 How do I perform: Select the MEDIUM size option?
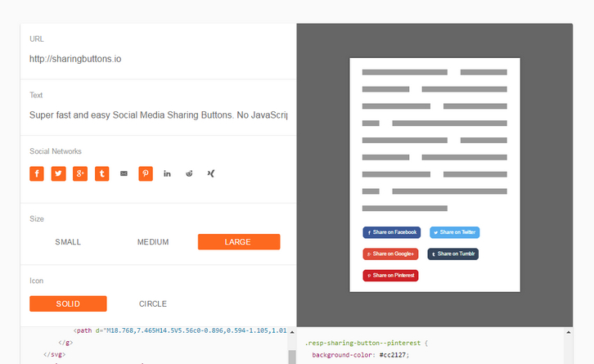point(153,242)
